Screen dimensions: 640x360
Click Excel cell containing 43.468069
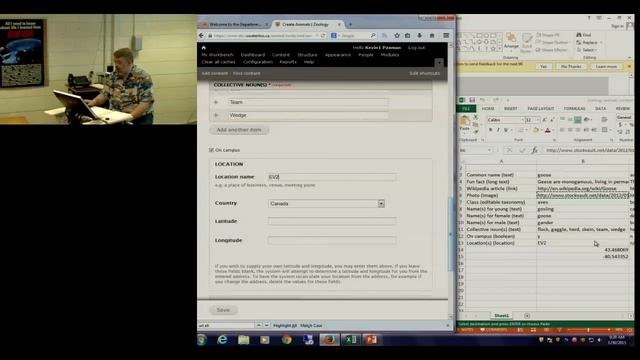tap(583, 250)
